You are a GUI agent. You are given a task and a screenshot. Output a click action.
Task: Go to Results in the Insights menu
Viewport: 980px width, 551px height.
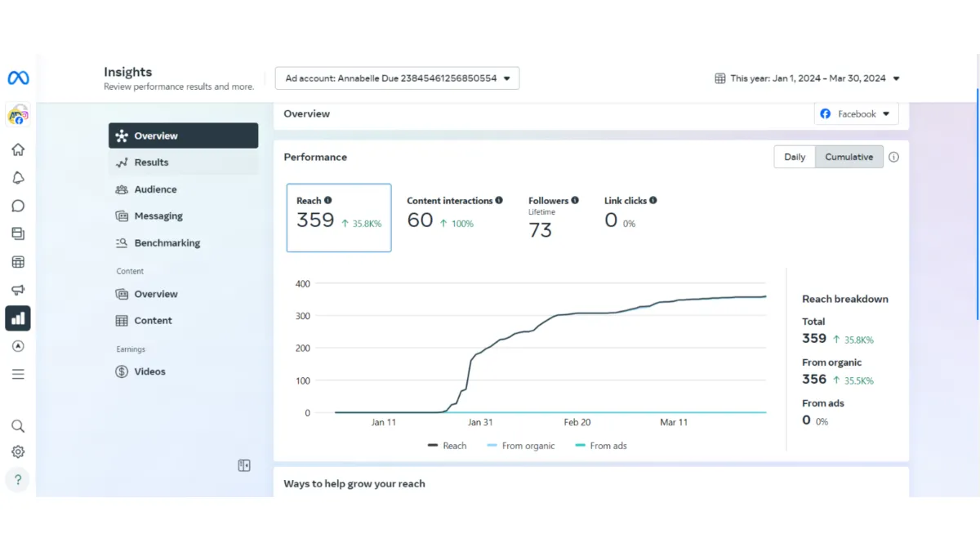[x=151, y=162]
